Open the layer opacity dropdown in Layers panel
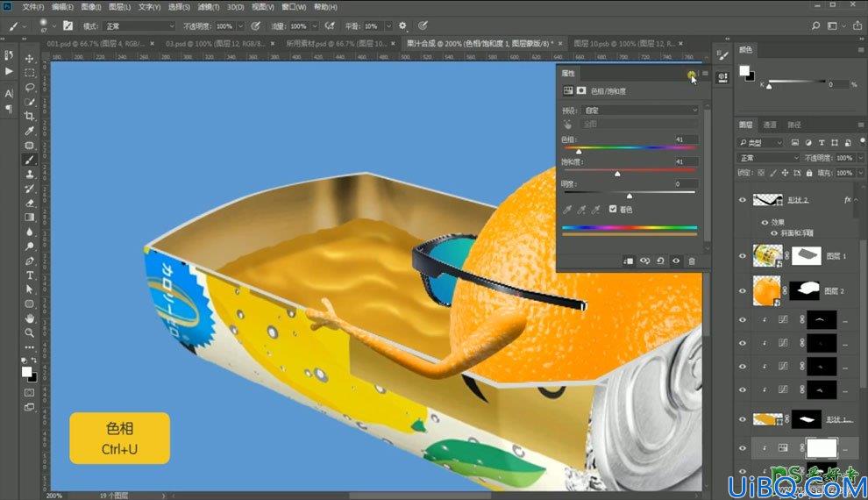868x500 pixels. [x=860, y=158]
